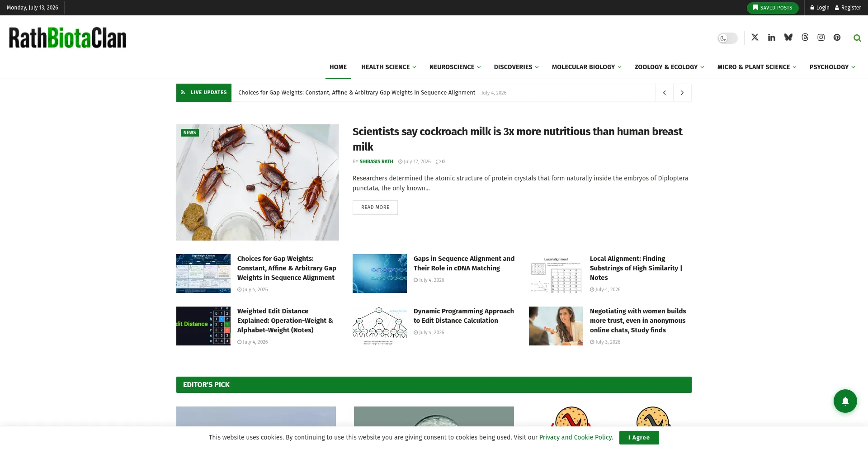This screenshot has width=868, height=449.
Task: Open Negotiating with women article title
Action: 638,321
